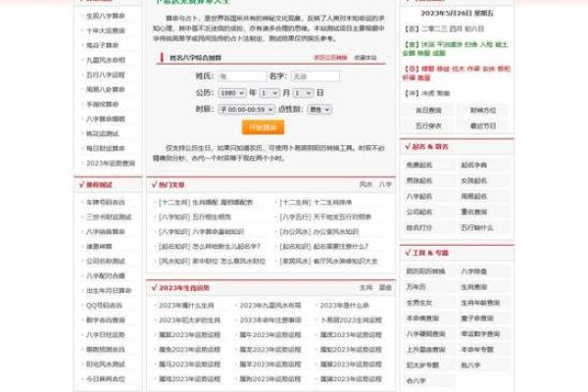588x392 pixels.
Task: Open the 2023年犯太岁的生肖 link
Action: pyautogui.click(x=189, y=320)
